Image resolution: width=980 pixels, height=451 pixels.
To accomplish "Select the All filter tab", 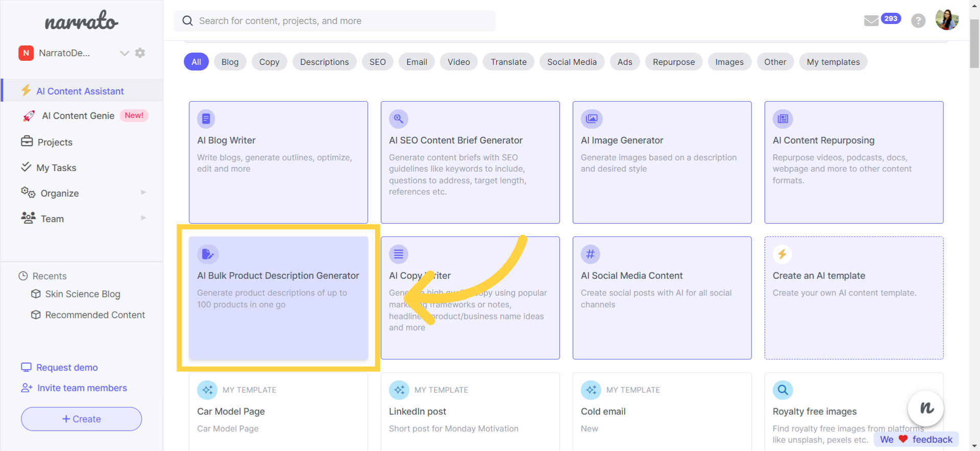I will [196, 62].
